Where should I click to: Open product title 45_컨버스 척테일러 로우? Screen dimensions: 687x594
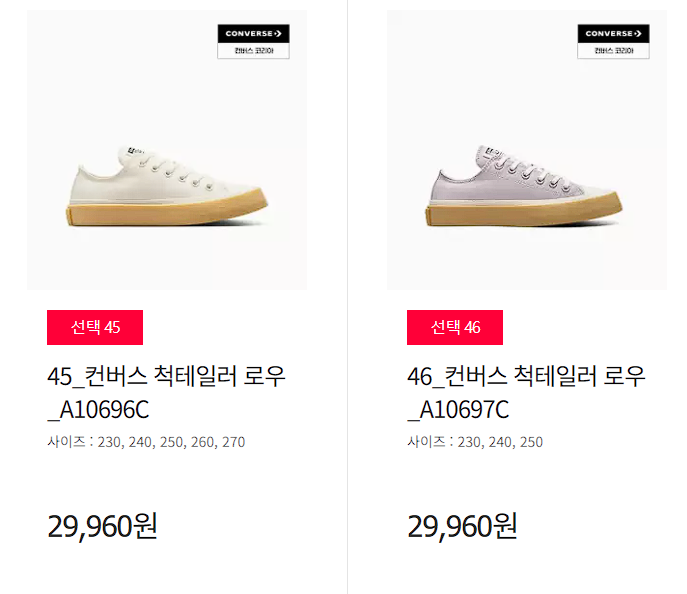166,376
